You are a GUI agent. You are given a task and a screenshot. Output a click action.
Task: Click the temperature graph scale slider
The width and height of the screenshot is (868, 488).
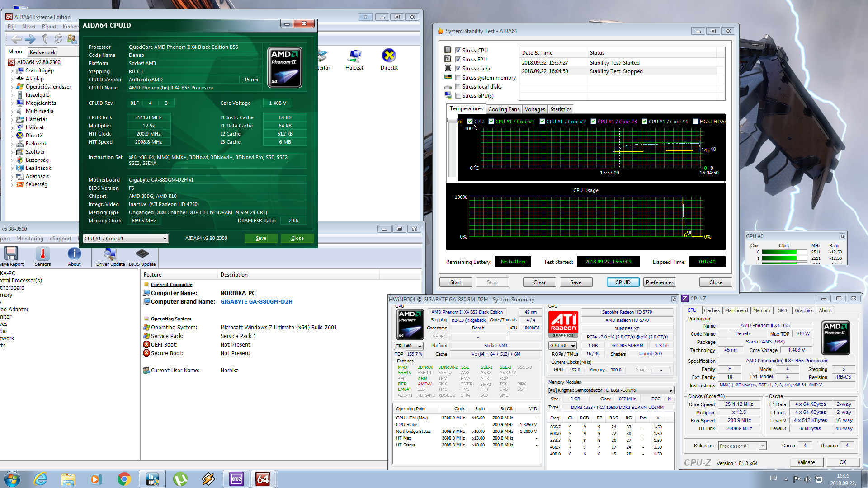[452, 121]
